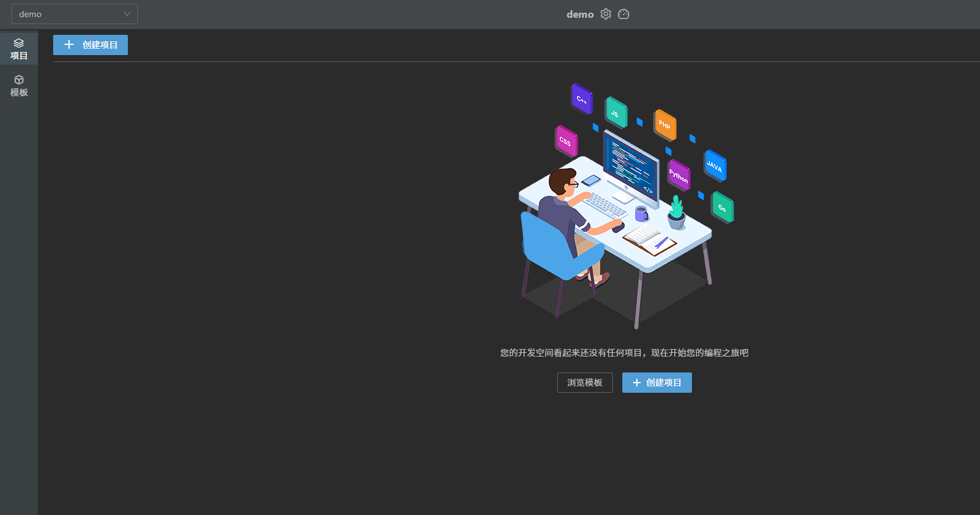980x515 pixels.
Task: Open the settings gear next to demo title
Action: click(606, 14)
